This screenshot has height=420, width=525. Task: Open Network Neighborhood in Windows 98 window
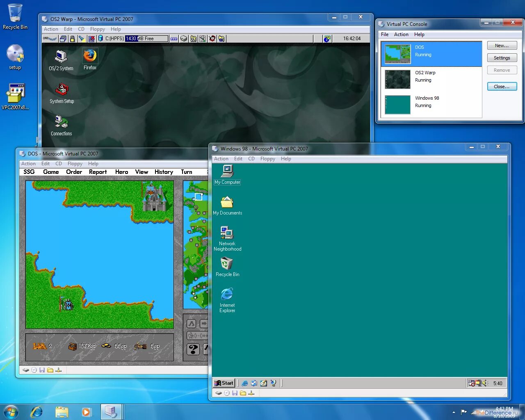(227, 238)
